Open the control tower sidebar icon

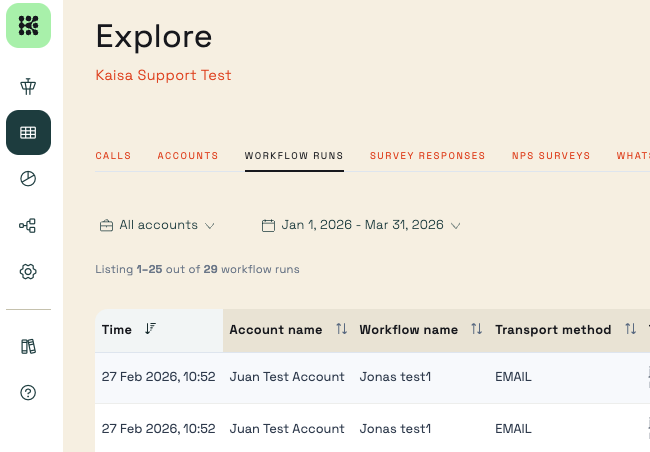28,86
